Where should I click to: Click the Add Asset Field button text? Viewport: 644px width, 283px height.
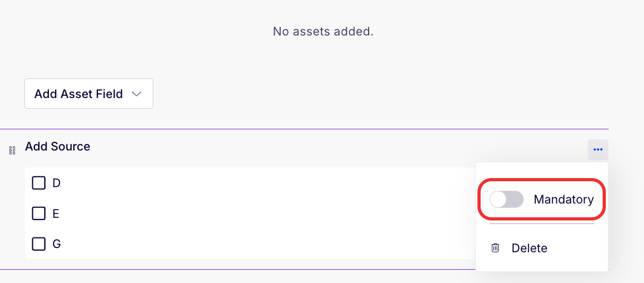click(79, 94)
